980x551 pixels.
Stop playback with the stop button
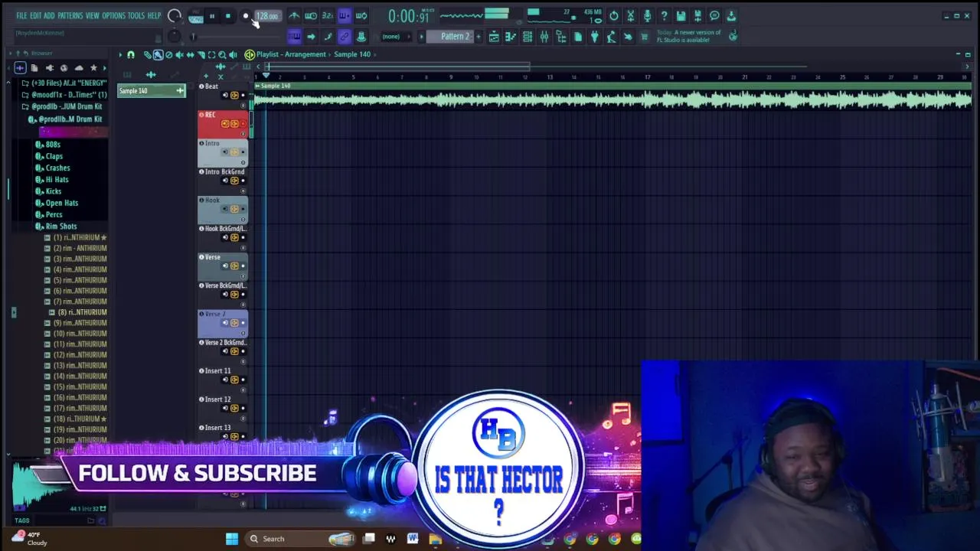coord(228,16)
